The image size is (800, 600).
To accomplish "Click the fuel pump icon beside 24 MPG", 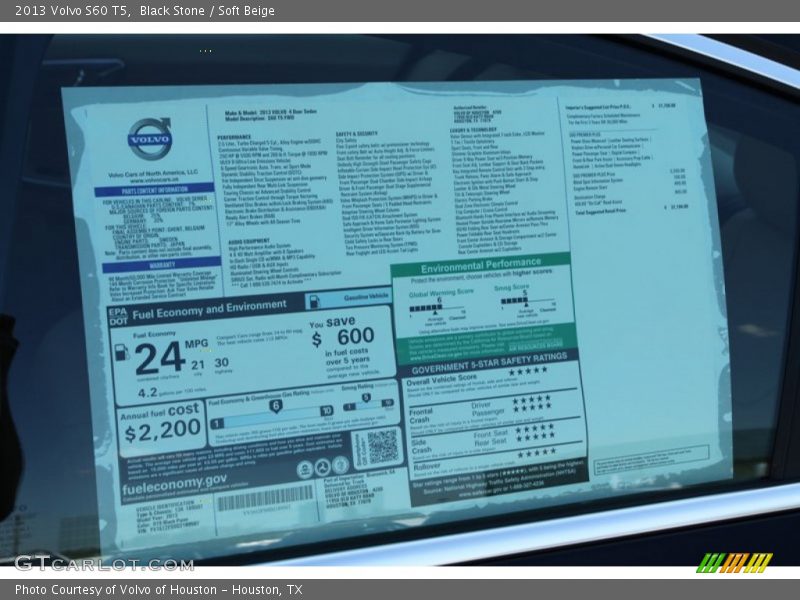I will click(121, 353).
